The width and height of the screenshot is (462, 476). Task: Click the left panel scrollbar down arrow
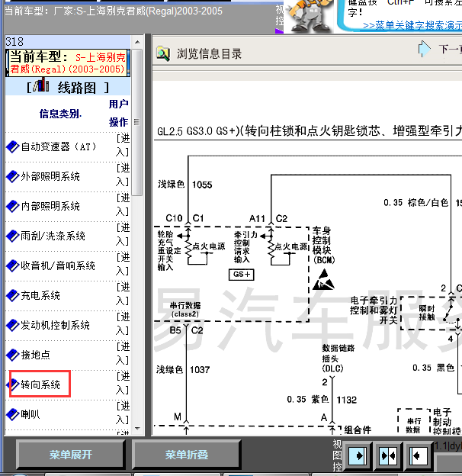(x=137, y=429)
